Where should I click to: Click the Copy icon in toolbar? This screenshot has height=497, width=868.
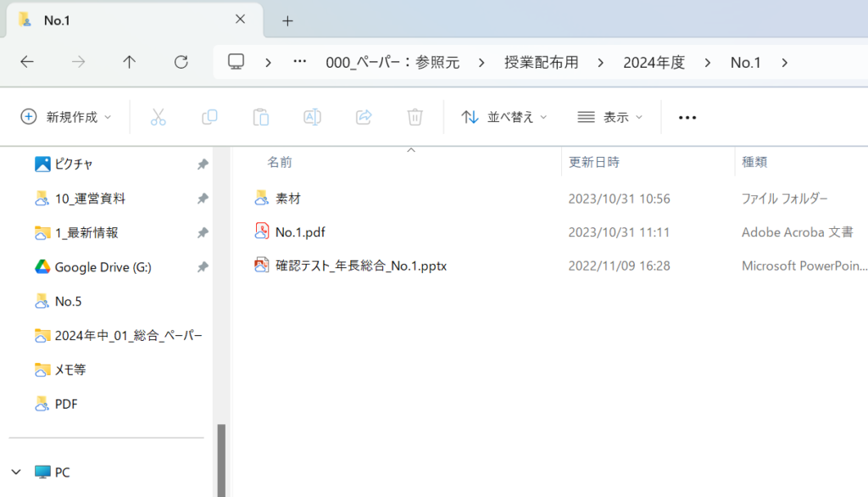point(209,117)
